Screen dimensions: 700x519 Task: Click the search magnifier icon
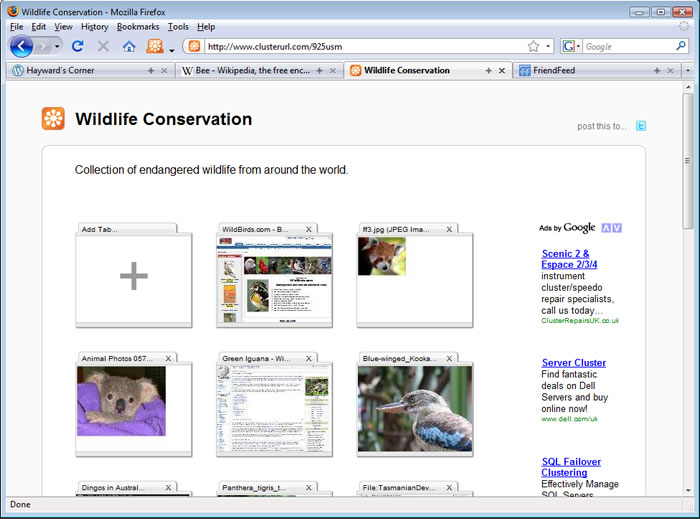tap(681, 46)
